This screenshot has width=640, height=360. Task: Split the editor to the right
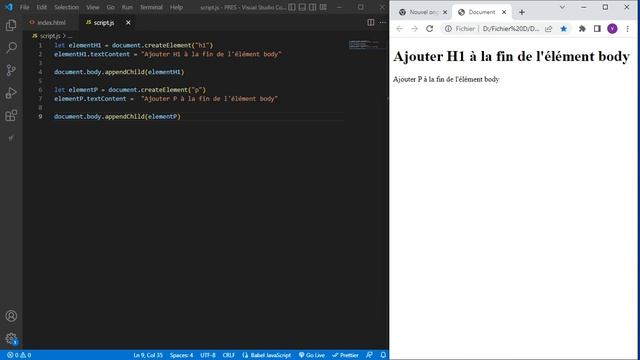click(x=371, y=22)
